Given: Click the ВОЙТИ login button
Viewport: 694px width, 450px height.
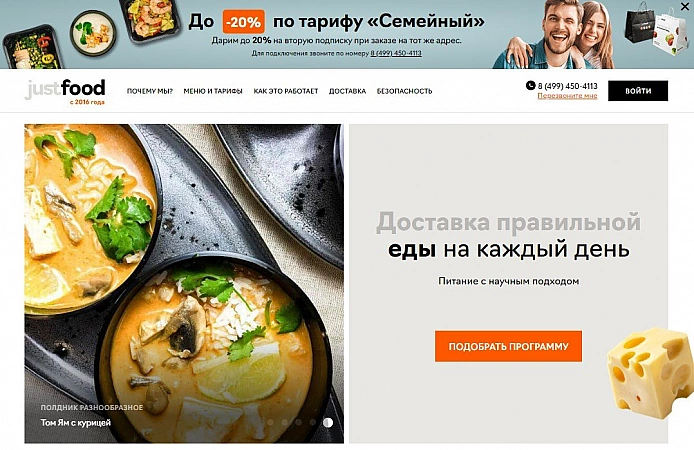Looking at the screenshot, I should click(638, 91).
